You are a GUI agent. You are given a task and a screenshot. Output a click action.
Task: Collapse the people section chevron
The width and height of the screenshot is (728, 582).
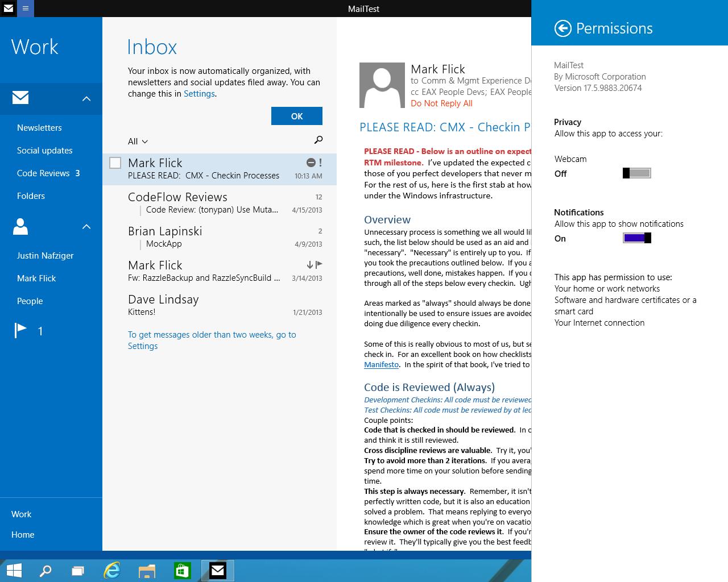pyautogui.click(x=86, y=227)
